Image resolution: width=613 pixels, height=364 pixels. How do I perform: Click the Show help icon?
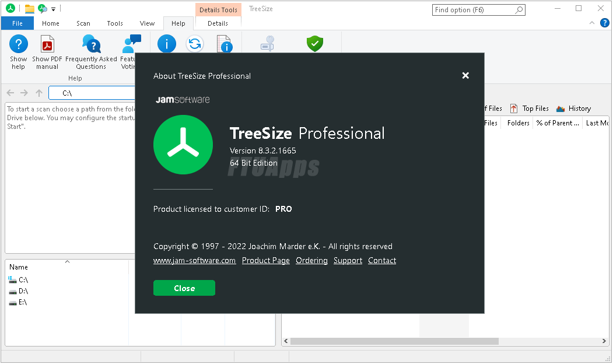19,44
